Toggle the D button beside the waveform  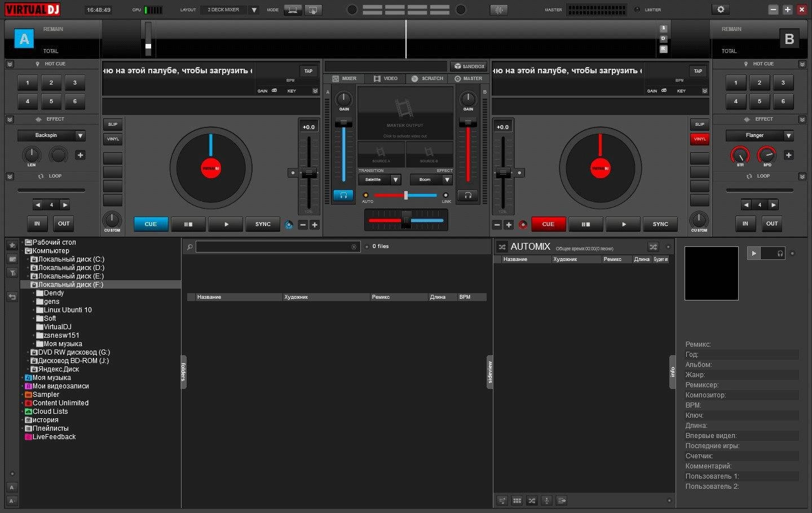pos(663,38)
